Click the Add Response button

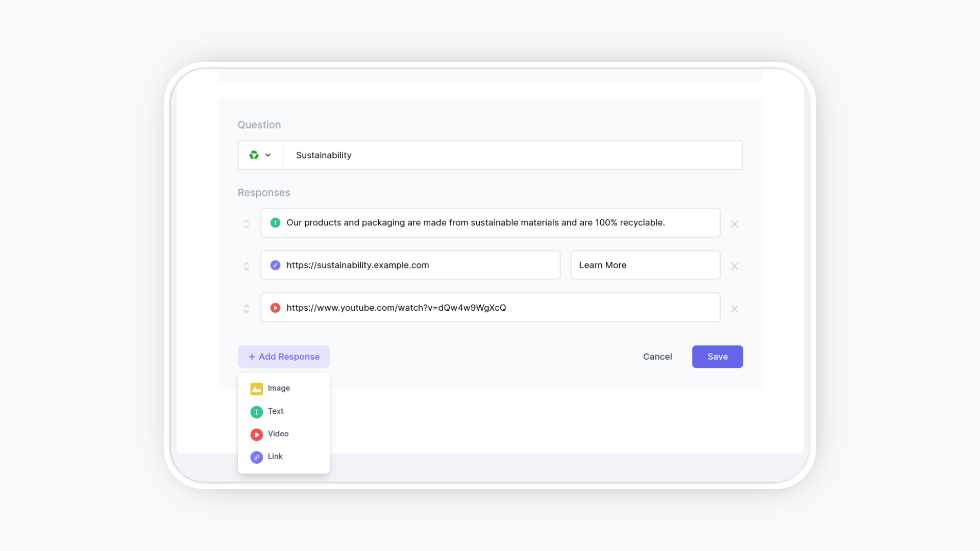pyautogui.click(x=283, y=356)
